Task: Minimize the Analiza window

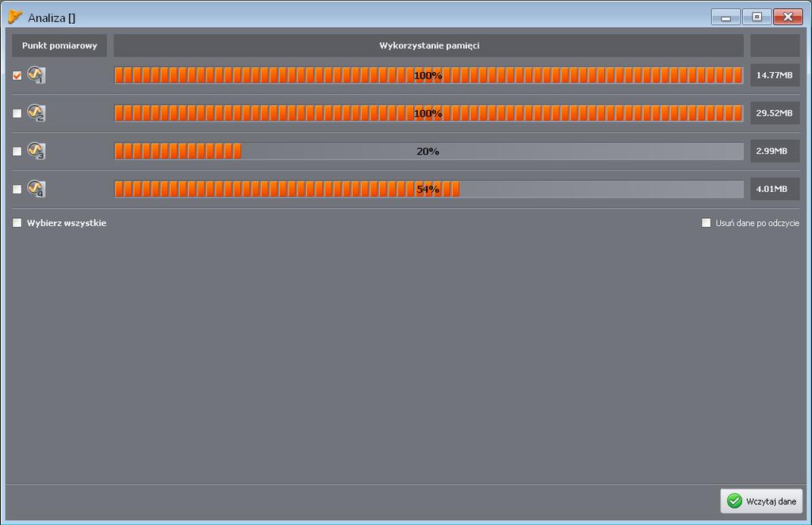Action: [x=726, y=17]
